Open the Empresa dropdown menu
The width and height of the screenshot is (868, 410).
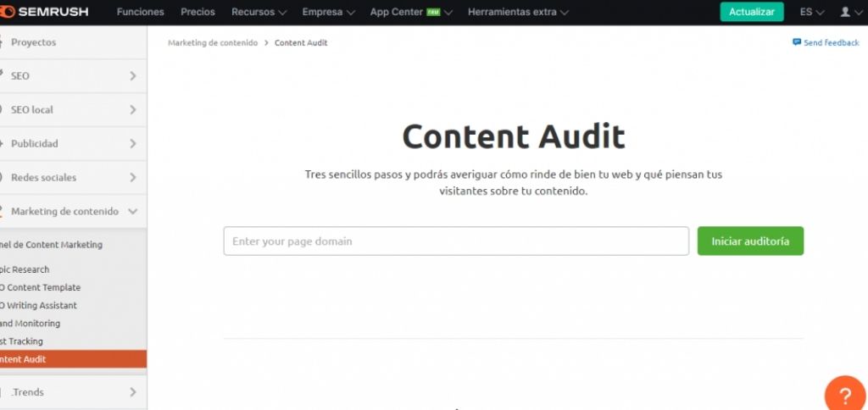[330, 12]
